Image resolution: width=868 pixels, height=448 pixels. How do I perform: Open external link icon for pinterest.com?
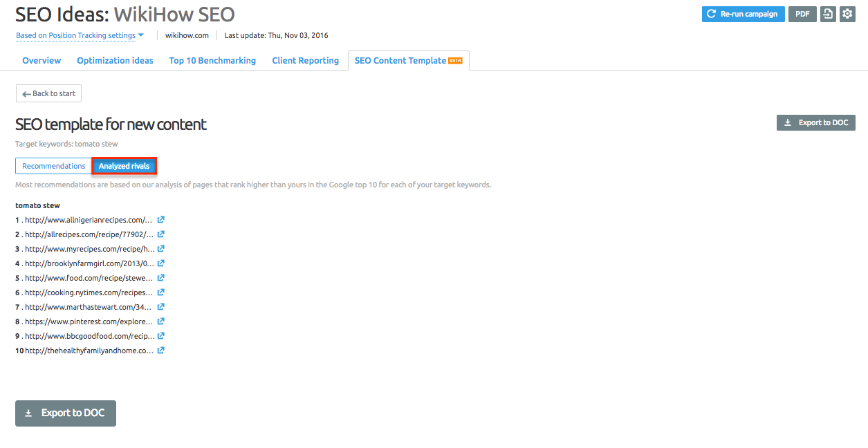160,321
